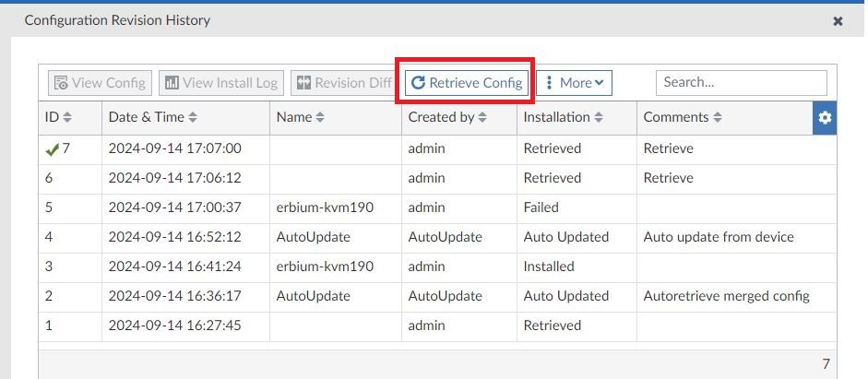Click the View Install Log button
868x379 pixels.
pos(220,83)
